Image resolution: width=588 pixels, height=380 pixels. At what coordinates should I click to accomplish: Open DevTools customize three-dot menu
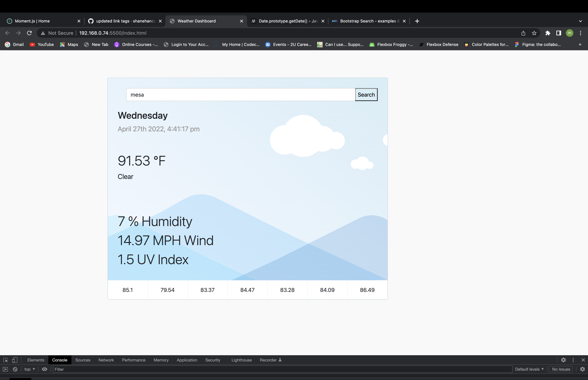[x=573, y=360]
